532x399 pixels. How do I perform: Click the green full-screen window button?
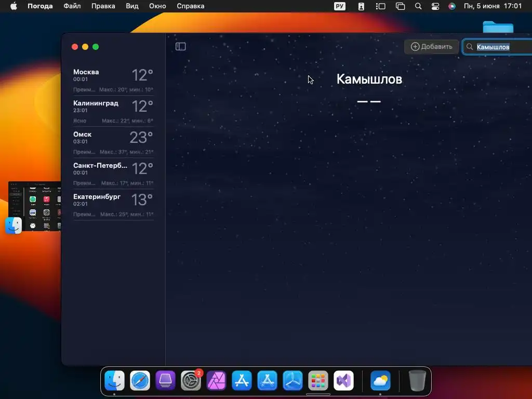(x=96, y=47)
